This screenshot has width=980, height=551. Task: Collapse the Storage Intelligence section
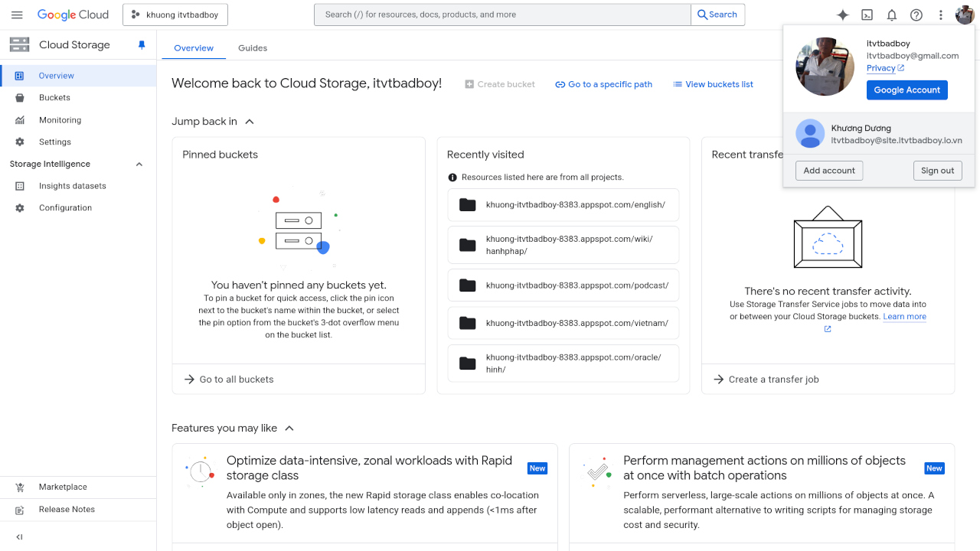[139, 165]
